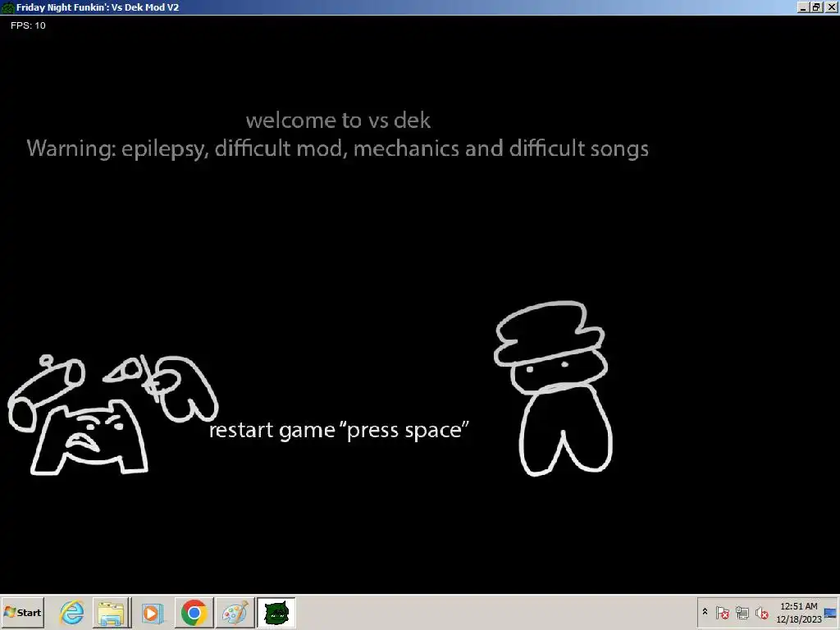Open the Windows Start menu
Screen dimensions: 840x630
click(22, 612)
